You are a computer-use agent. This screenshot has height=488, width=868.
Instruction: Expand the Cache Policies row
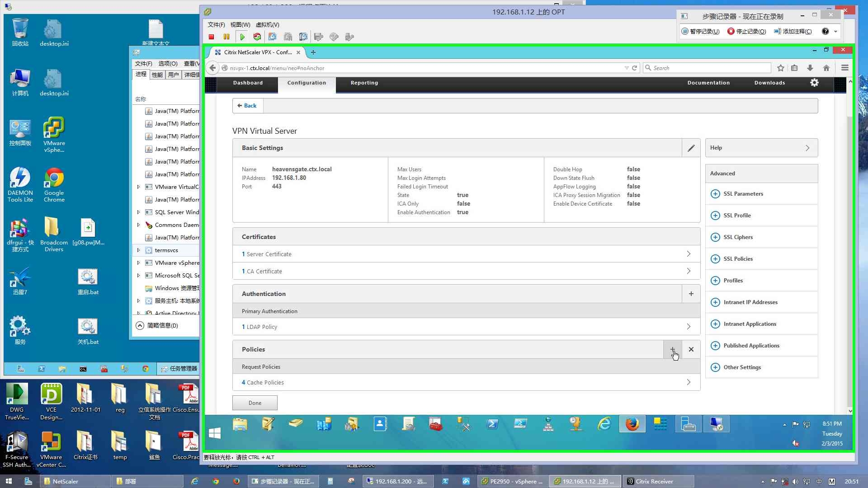[x=466, y=382]
